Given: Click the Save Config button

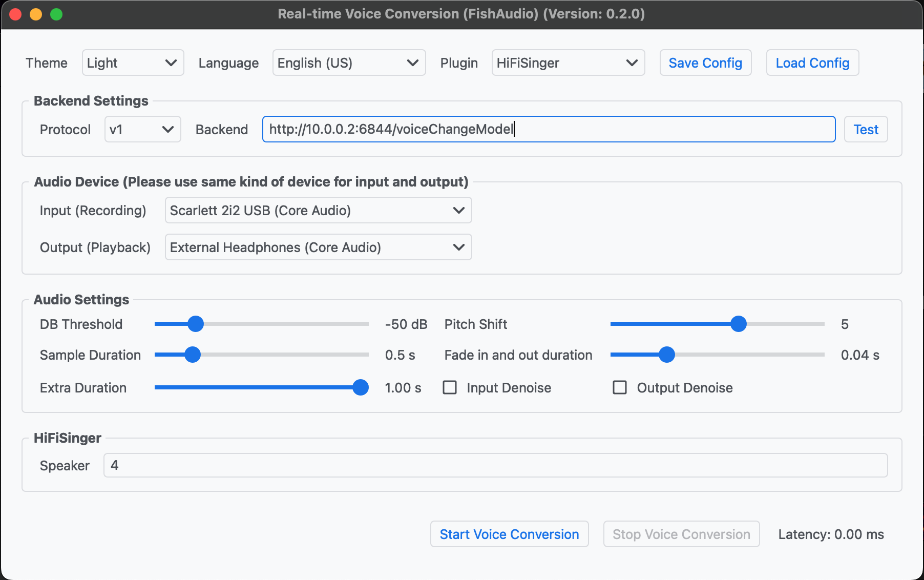Looking at the screenshot, I should [x=705, y=63].
